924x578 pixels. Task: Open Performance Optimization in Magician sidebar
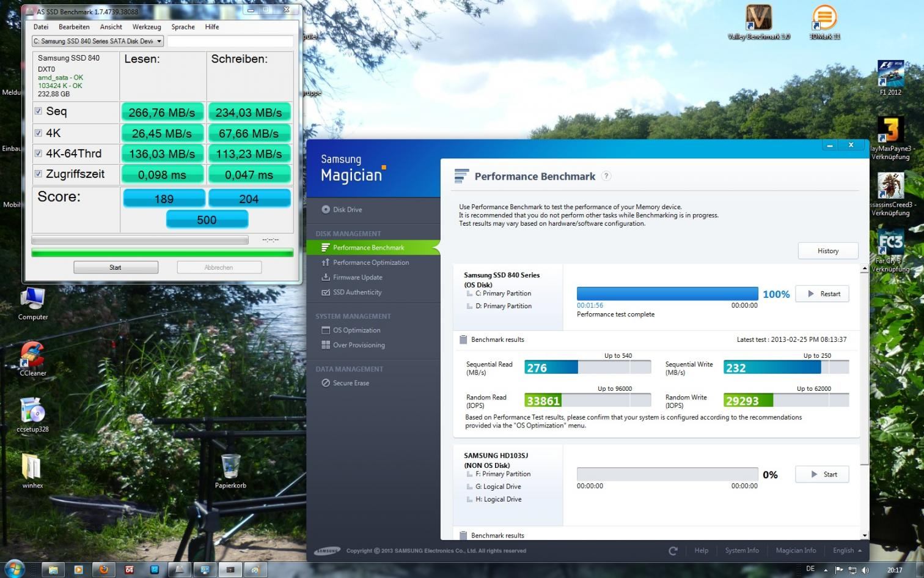click(x=365, y=262)
